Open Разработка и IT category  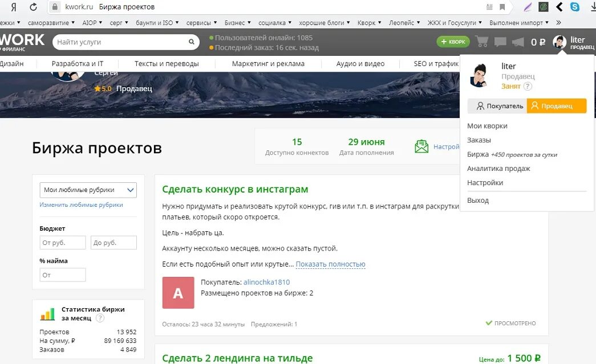point(78,64)
